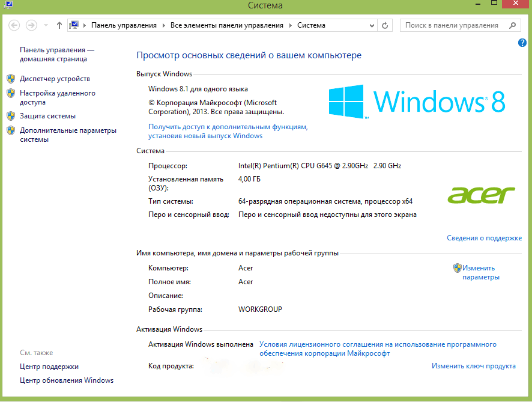
Task: Open Панель управления breadcrumb
Action: click(x=124, y=25)
